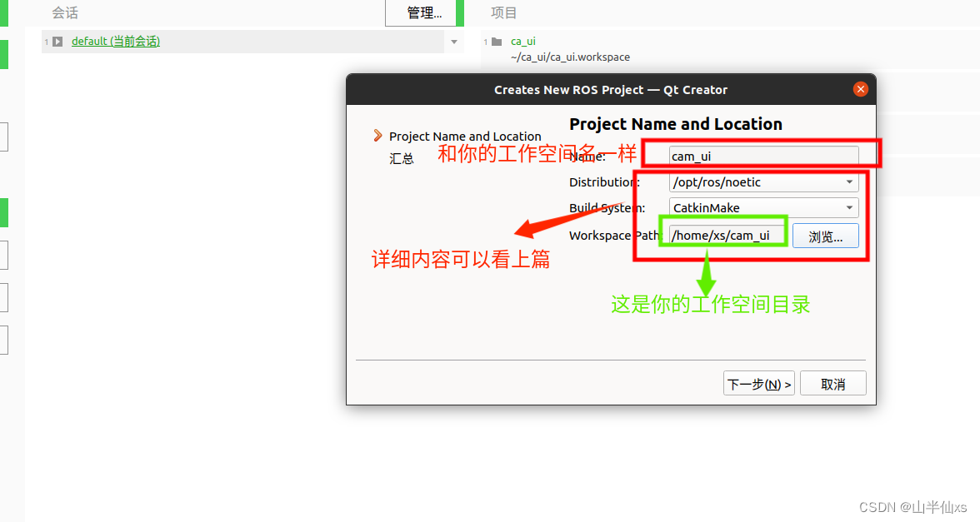Select the Project Name and Location step
980x522 pixels.
(465, 137)
